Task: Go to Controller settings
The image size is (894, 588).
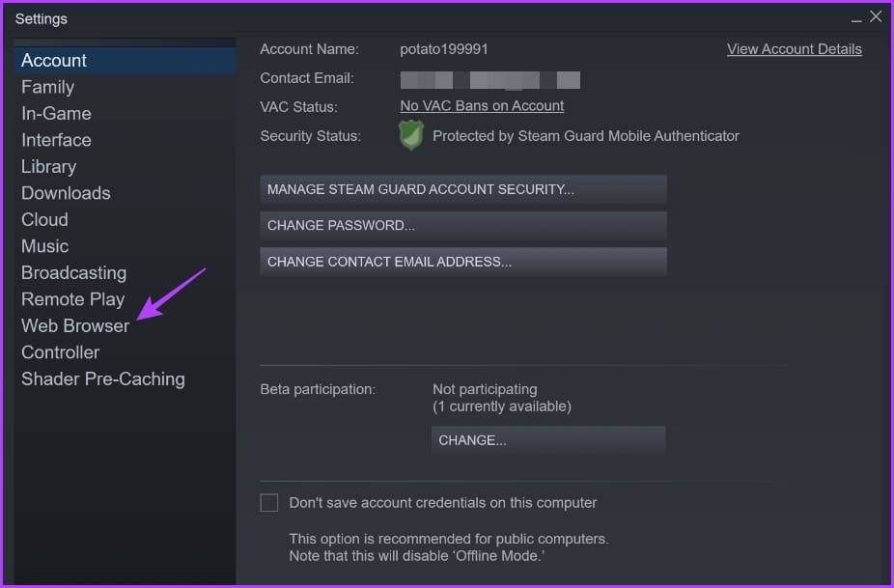Action: pos(61,352)
